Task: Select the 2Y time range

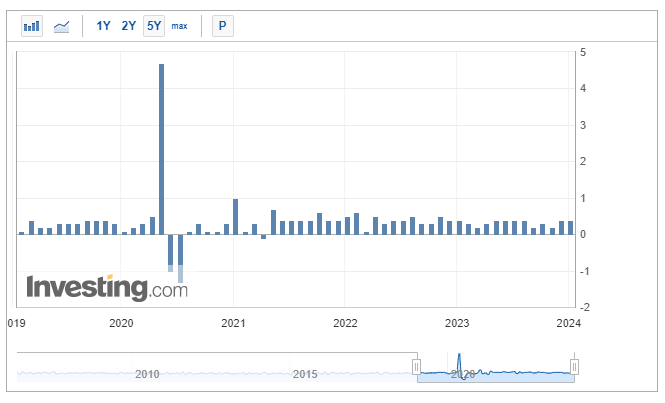Action: click(x=129, y=26)
